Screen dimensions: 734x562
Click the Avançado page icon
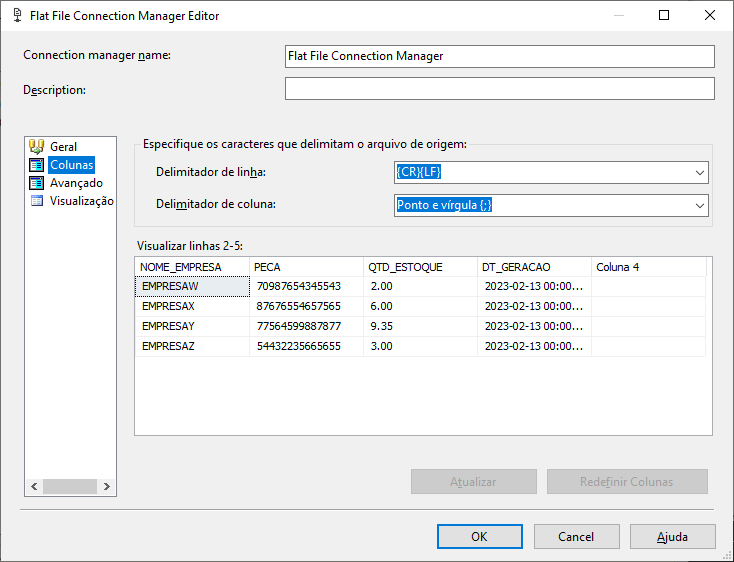point(37,182)
